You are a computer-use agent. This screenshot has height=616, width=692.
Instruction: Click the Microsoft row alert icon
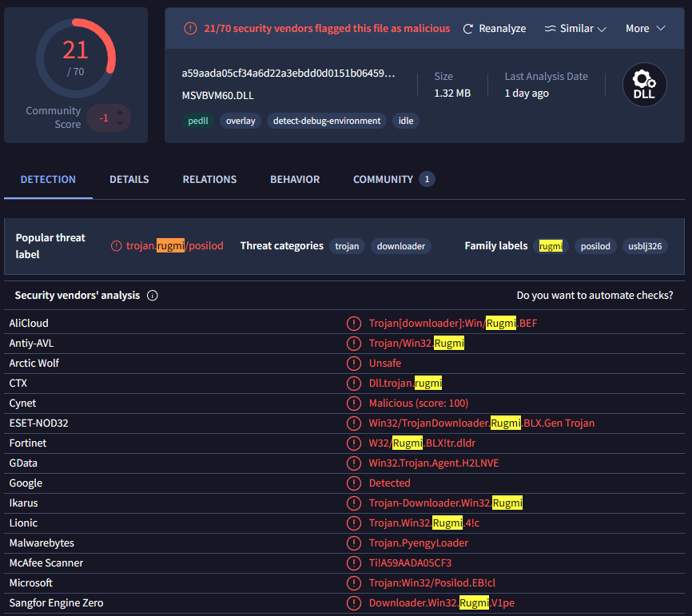coord(353,583)
